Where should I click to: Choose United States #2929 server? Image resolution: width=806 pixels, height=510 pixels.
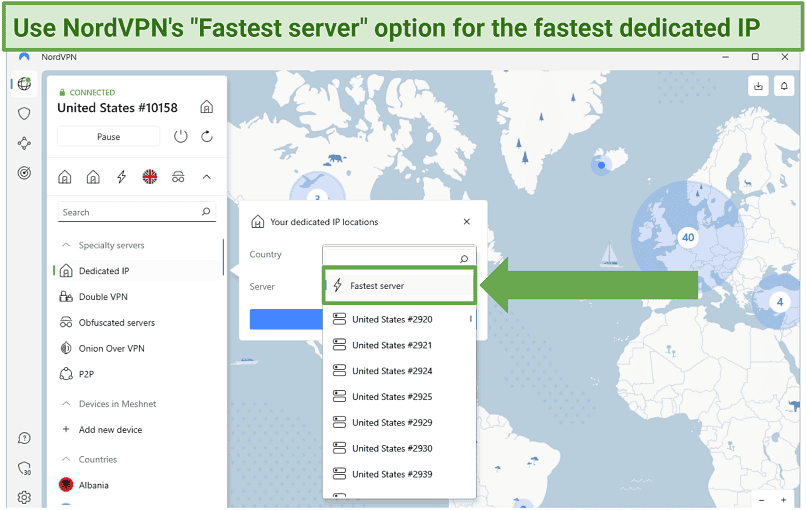point(399,423)
